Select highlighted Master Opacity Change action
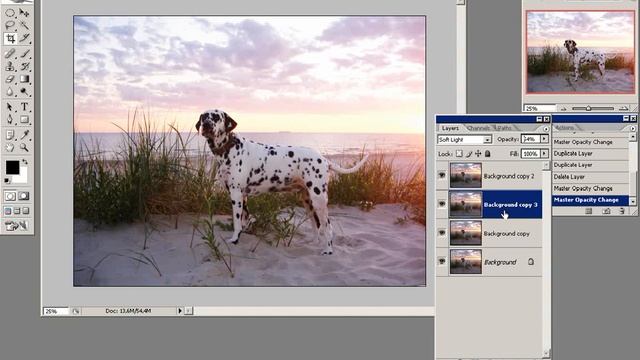This screenshot has width=640, height=360. pyautogui.click(x=590, y=200)
